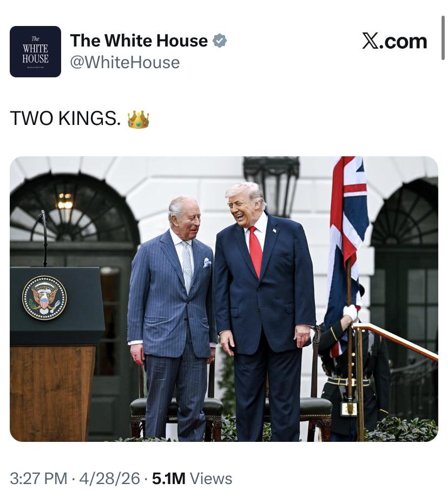Click the microphone above the lectern
This screenshot has width=448, height=503.
pos(43,237)
